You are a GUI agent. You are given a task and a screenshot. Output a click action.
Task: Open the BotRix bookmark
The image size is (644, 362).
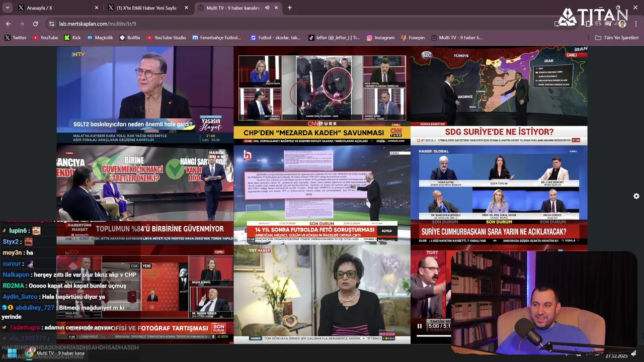point(130,38)
